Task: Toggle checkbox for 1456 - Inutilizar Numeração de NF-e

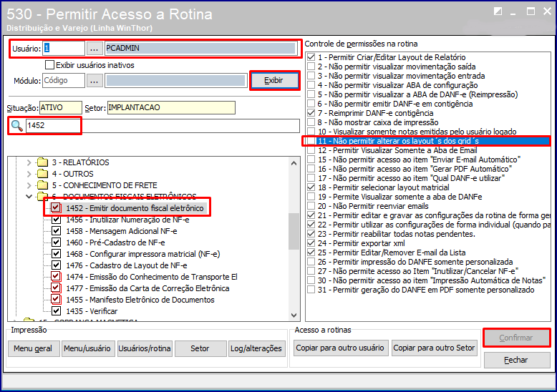Action: 56,220
